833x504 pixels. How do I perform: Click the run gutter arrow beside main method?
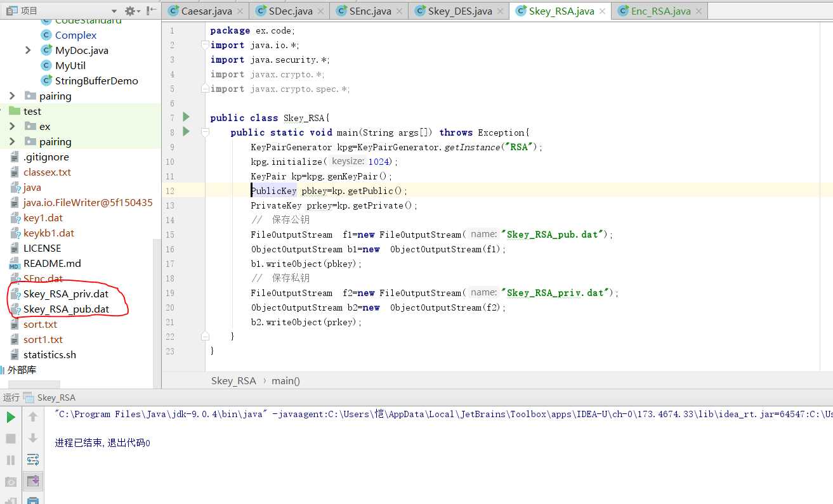pyautogui.click(x=186, y=131)
